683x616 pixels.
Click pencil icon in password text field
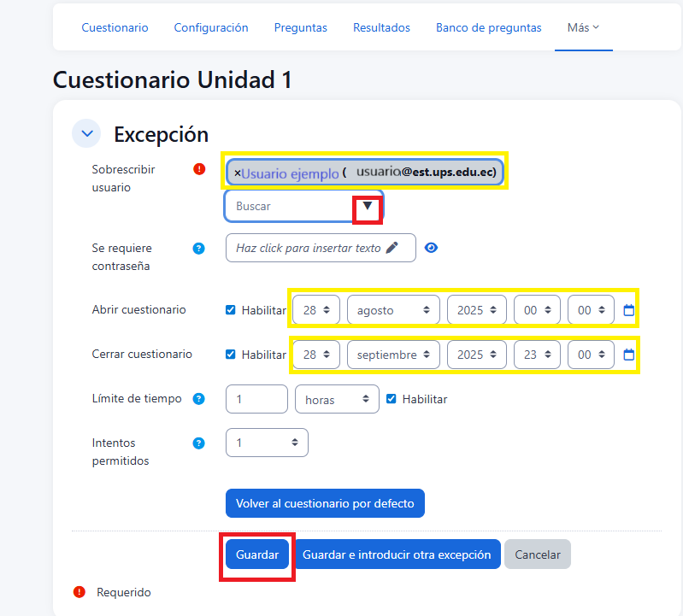392,248
